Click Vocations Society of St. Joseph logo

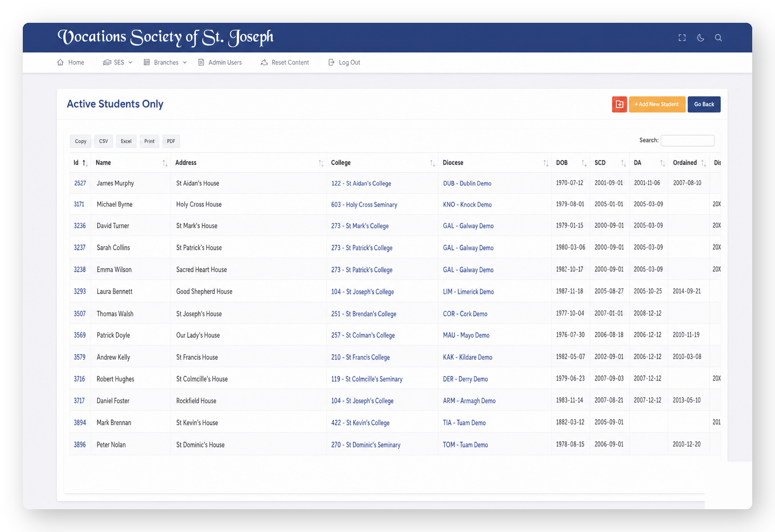[x=165, y=37]
